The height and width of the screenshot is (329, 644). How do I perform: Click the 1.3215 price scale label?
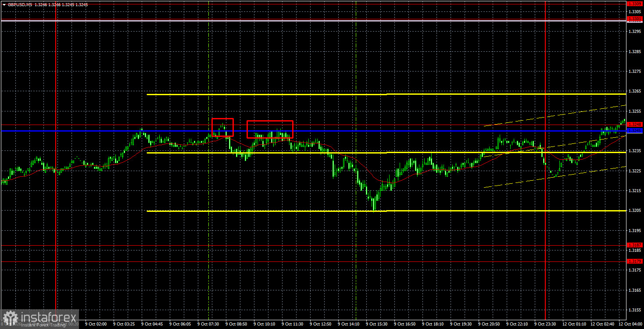(635, 190)
